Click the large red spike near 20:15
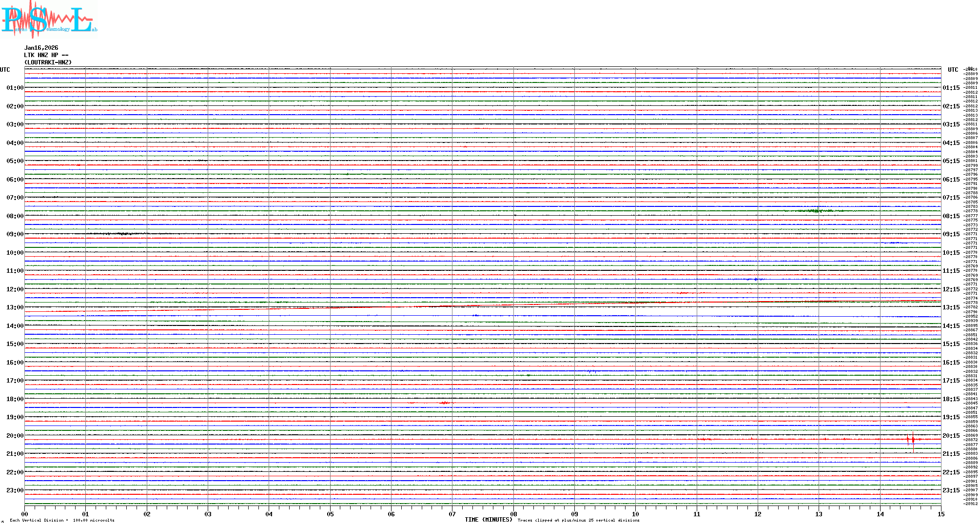The image size is (980, 527). click(x=913, y=439)
